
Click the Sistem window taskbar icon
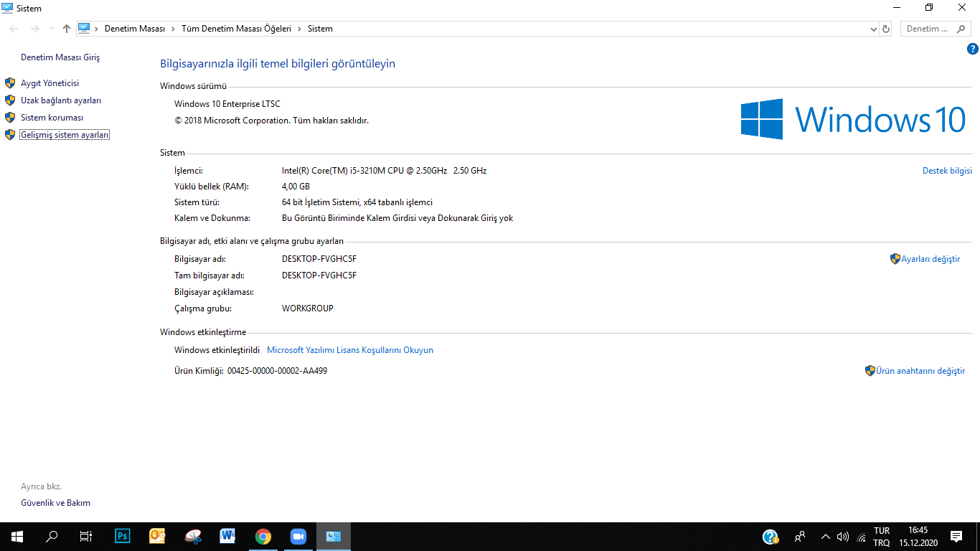[x=334, y=536]
